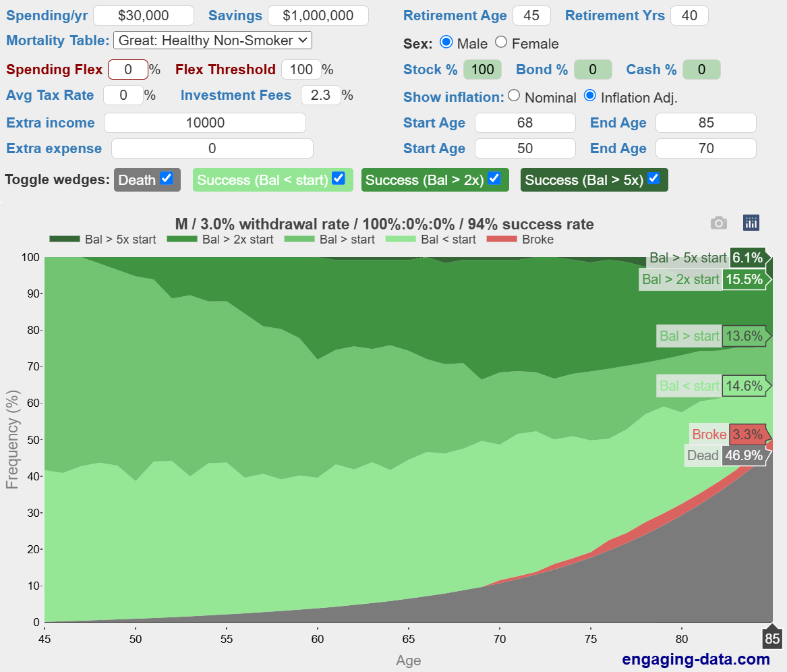Focus the Investment Fees input box
787x672 pixels.
point(320,95)
